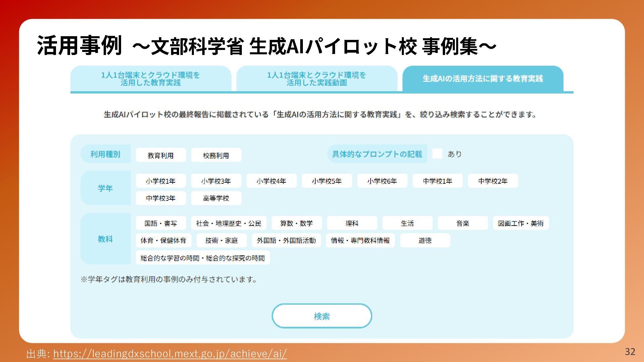Click the ※学年タグは教育利用 note text
This screenshot has width=644, height=362.
169,279
